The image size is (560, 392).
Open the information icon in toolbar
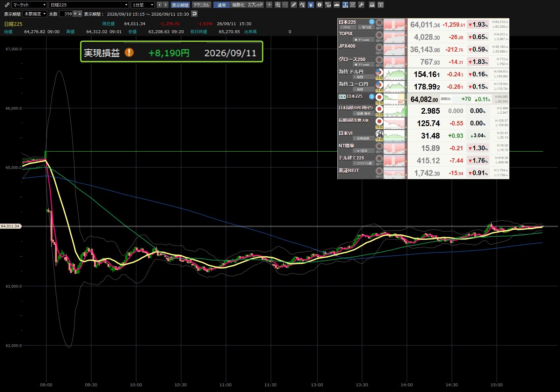pos(319,5)
